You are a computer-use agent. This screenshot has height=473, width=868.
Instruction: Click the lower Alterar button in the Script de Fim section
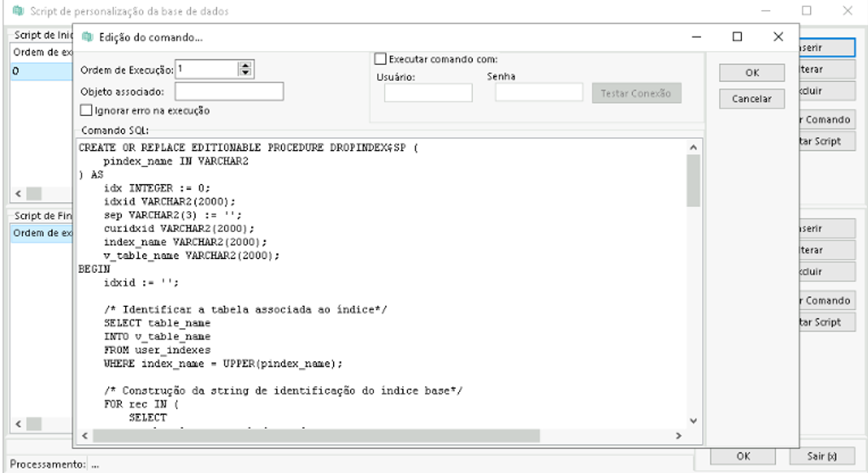(x=827, y=250)
